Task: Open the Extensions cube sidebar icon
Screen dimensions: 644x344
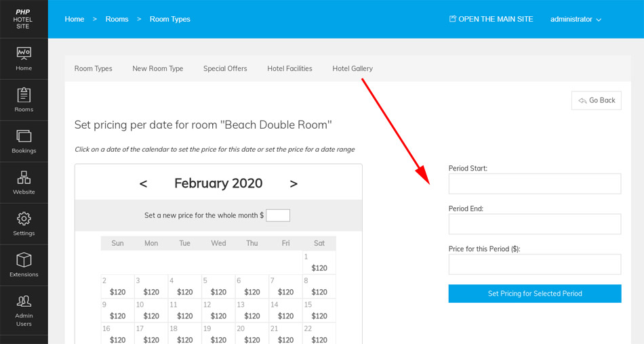Action: coord(24,265)
